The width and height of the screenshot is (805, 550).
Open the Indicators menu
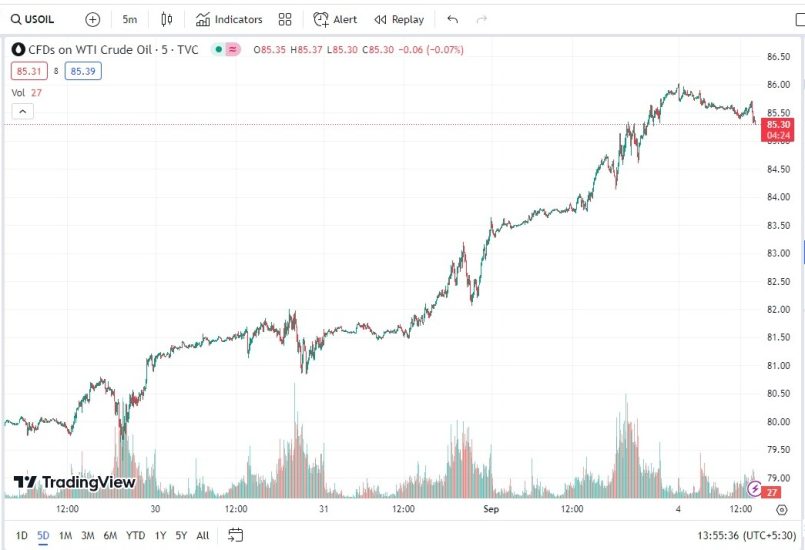pyautogui.click(x=229, y=19)
